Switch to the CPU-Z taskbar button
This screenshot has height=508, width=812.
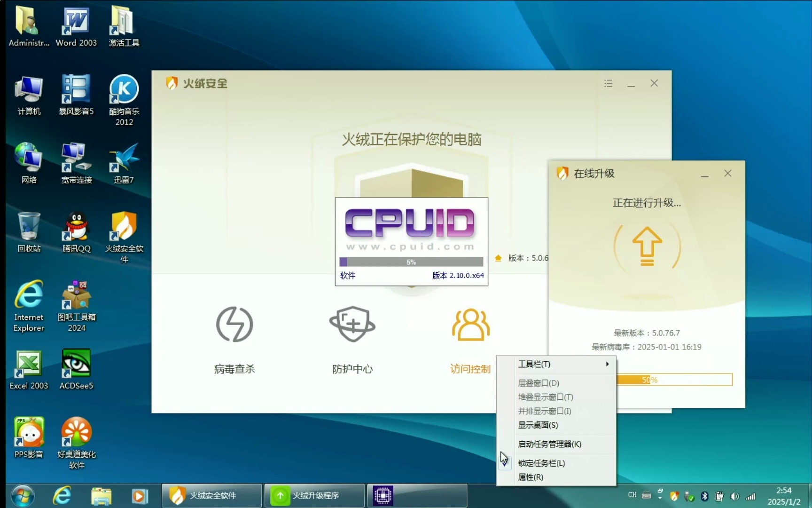(417, 496)
